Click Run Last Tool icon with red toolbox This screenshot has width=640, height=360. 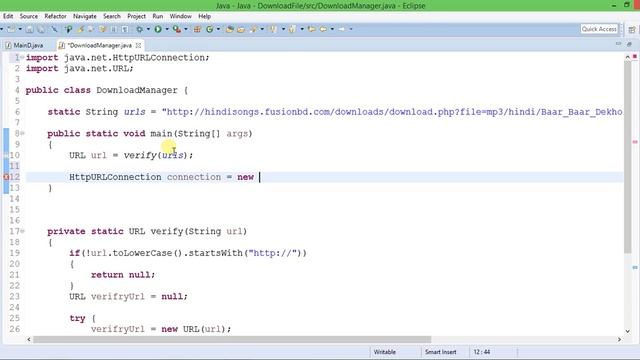[x=177, y=29]
